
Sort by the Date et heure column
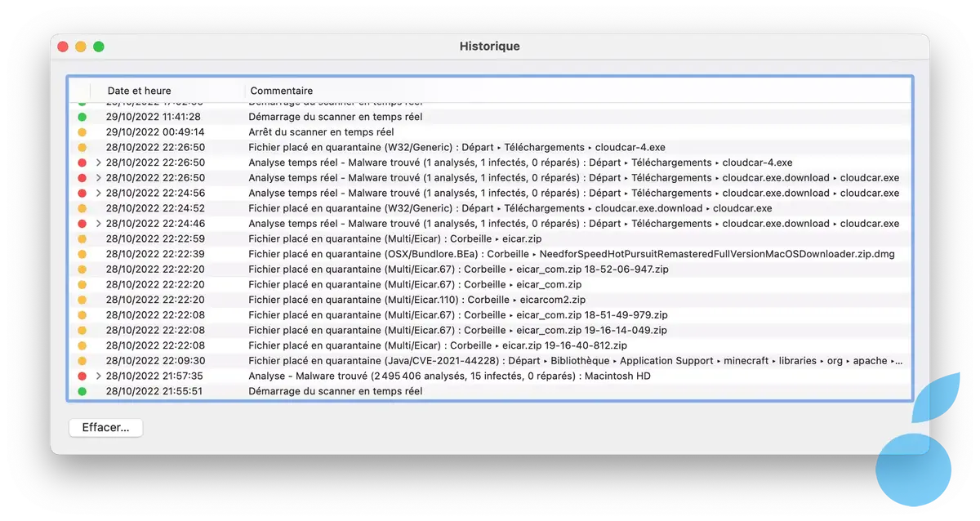click(140, 91)
